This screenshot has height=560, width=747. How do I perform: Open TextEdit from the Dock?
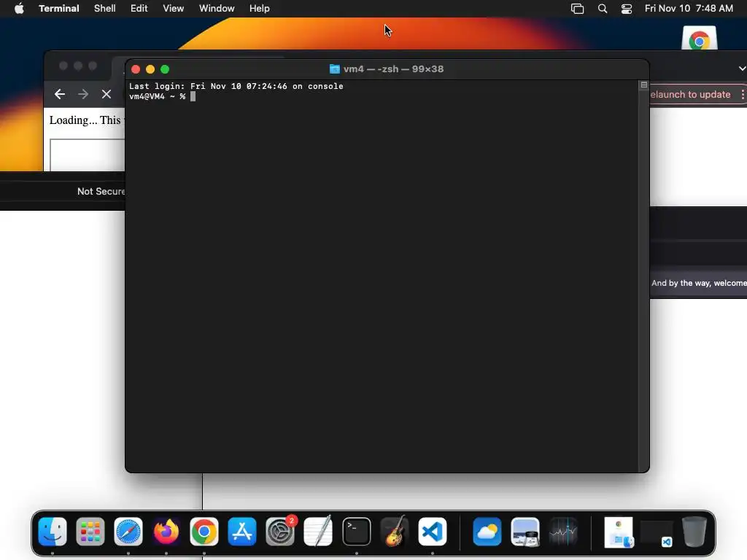coord(318,532)
